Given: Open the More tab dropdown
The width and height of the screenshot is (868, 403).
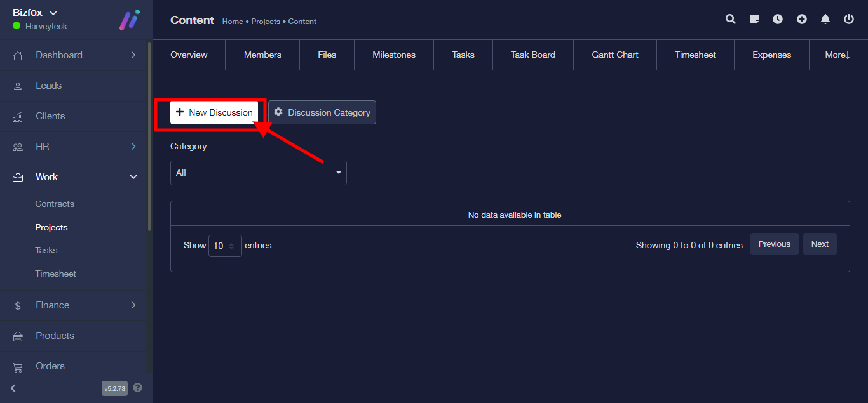Looking at the screenshot, I should [837, 55].
